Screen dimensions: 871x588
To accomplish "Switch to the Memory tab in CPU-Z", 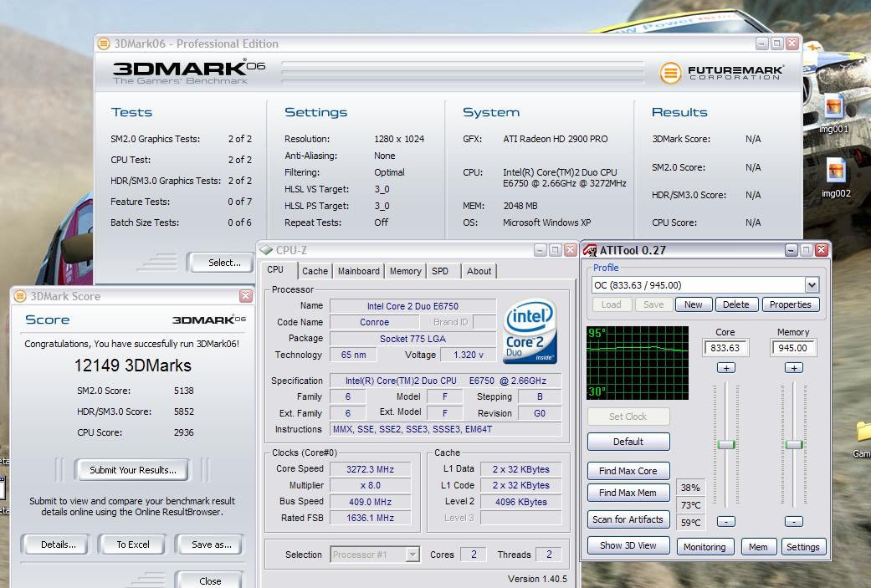I will [406, 271].
